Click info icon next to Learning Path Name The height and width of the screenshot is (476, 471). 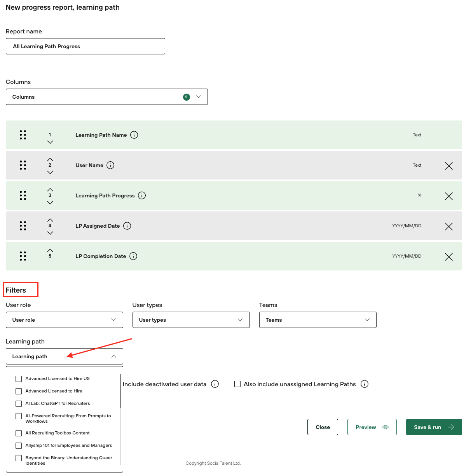pyautogui.click(x=134, y=135)
